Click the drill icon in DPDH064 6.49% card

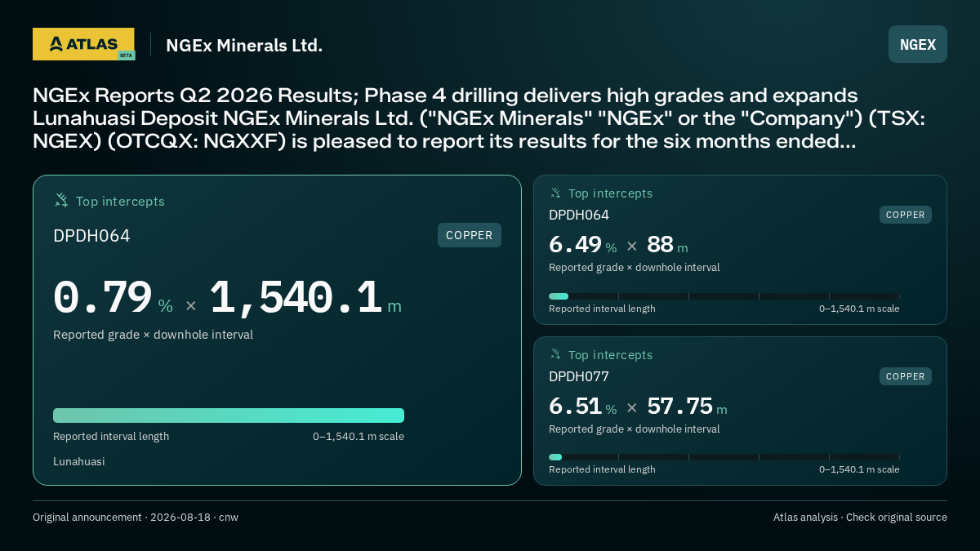(x=555, y=193)
